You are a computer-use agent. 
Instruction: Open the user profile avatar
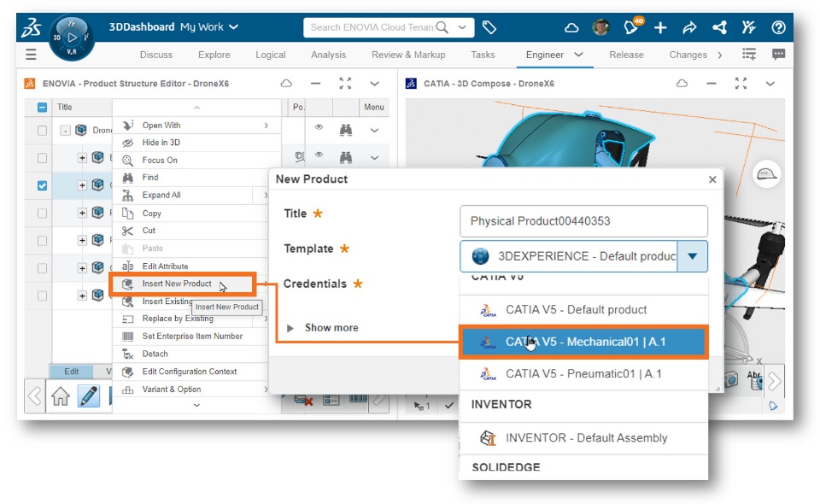600,27
